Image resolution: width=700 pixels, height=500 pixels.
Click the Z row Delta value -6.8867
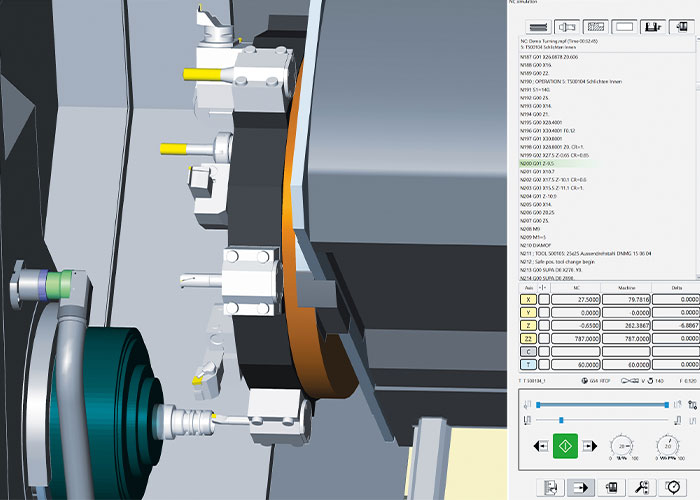pos(676,325)
